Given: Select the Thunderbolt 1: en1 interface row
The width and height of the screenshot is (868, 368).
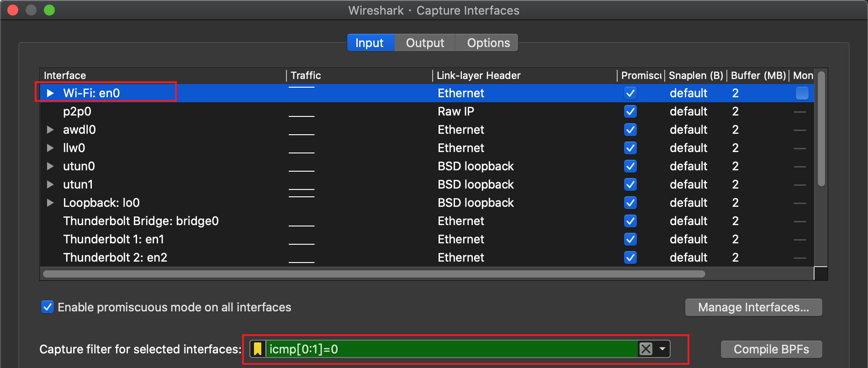Looking at the screenshot, I should (114, 239).
